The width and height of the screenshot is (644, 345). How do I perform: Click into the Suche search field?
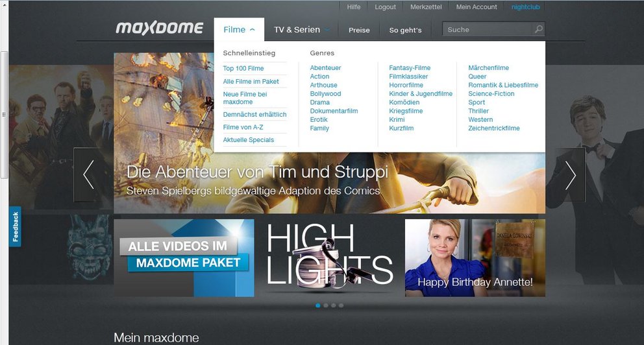click(x=488, y=30)
